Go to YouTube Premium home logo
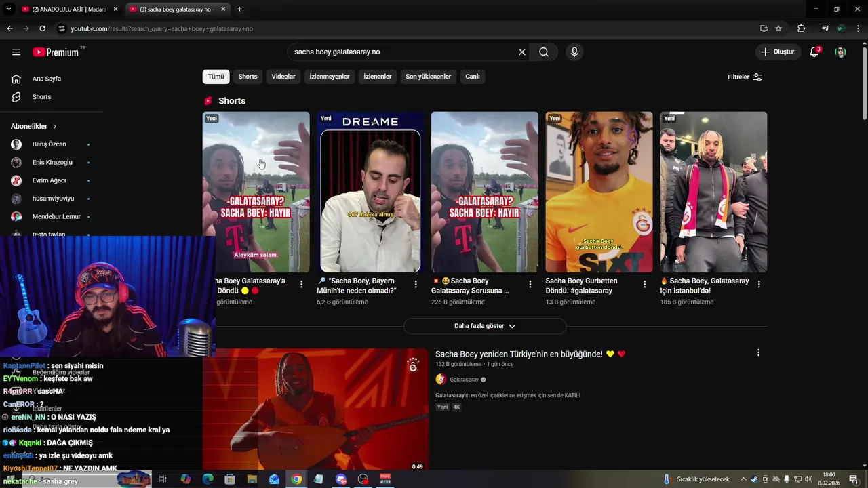Image resolution: width=868 pixels, height=488 pixels. [x=56, y=52]
